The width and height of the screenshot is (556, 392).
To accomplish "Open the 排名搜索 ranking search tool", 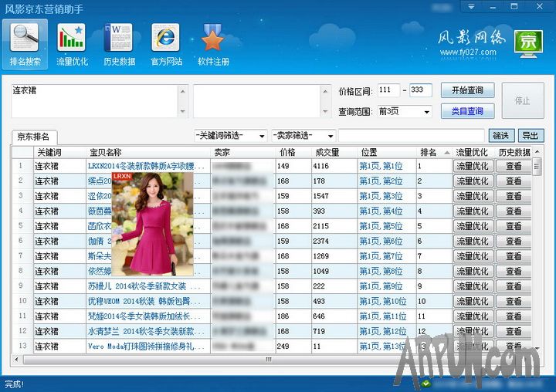I will pyautogui.click(x=25, y=43).
